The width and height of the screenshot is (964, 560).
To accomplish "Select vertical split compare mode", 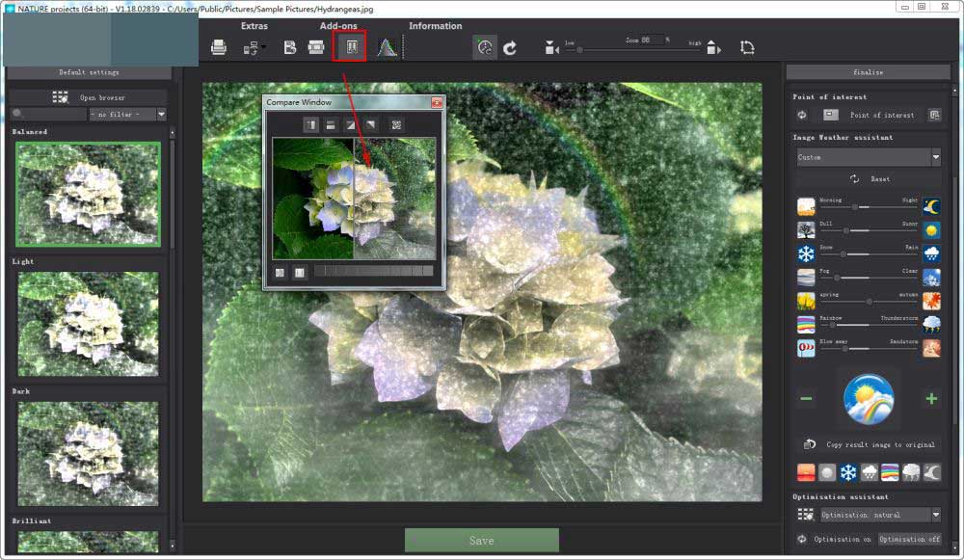I will (x=310, y=125).
